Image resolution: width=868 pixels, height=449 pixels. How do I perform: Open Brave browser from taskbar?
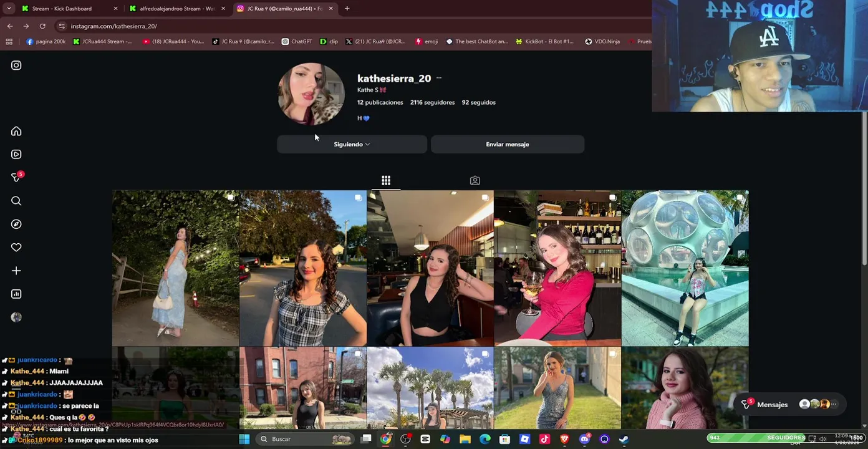point(564,439)
